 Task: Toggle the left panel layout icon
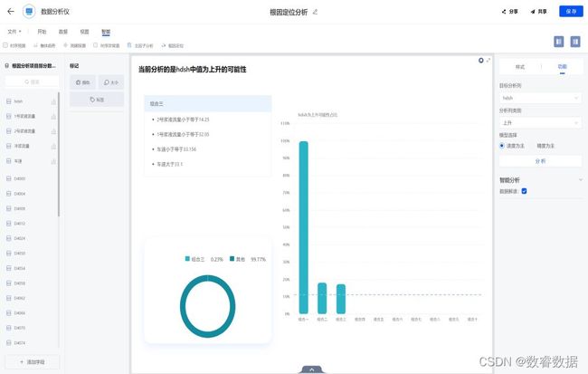(559, 42)
